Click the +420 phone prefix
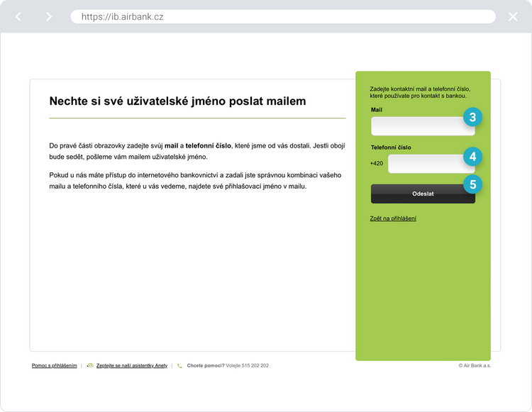 pyautogui.click(x=377, y=164)
